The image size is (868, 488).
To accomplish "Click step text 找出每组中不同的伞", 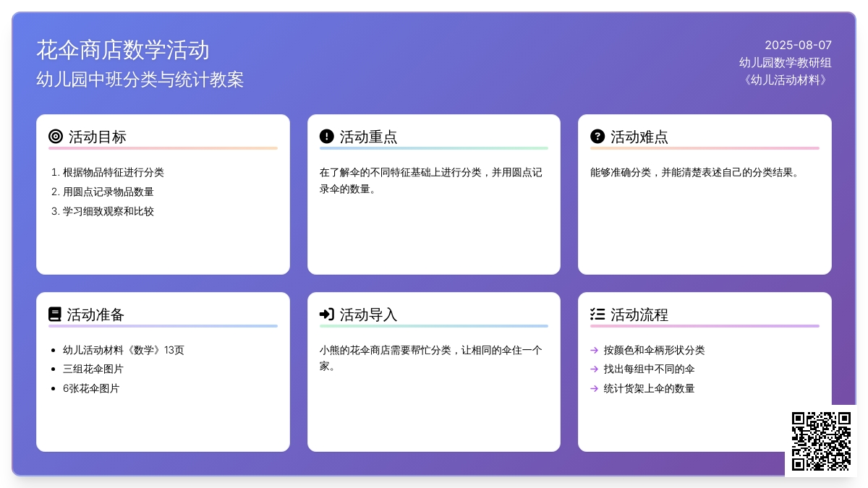I will point(650,369).
